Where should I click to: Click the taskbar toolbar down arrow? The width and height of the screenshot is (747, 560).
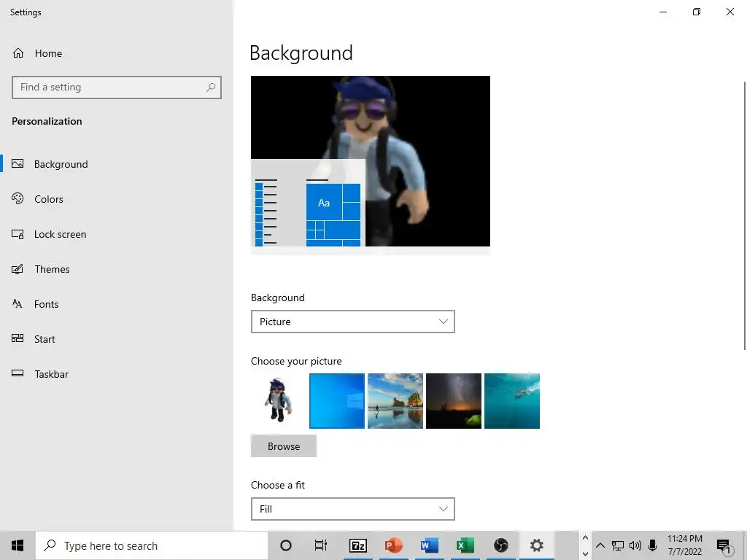point(585,554)
